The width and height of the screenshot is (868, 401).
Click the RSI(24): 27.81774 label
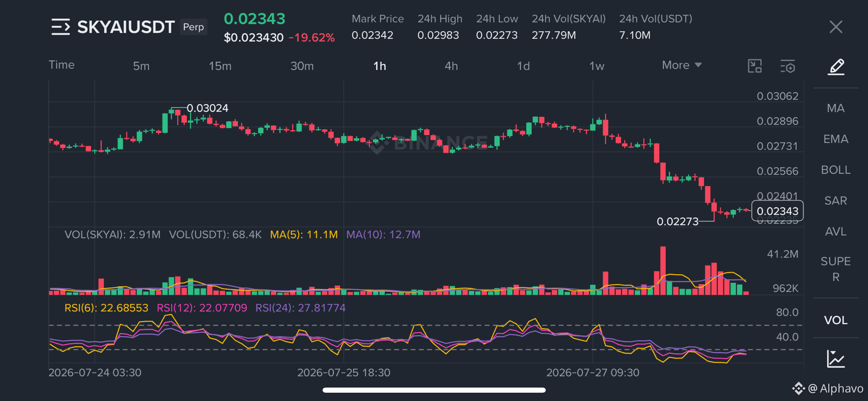click(301, 308)
